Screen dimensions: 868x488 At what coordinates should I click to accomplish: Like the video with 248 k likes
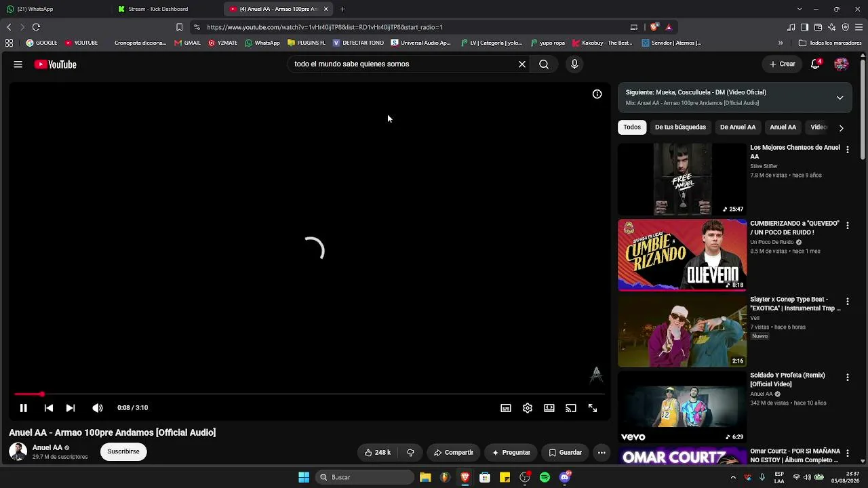point(378,452)
